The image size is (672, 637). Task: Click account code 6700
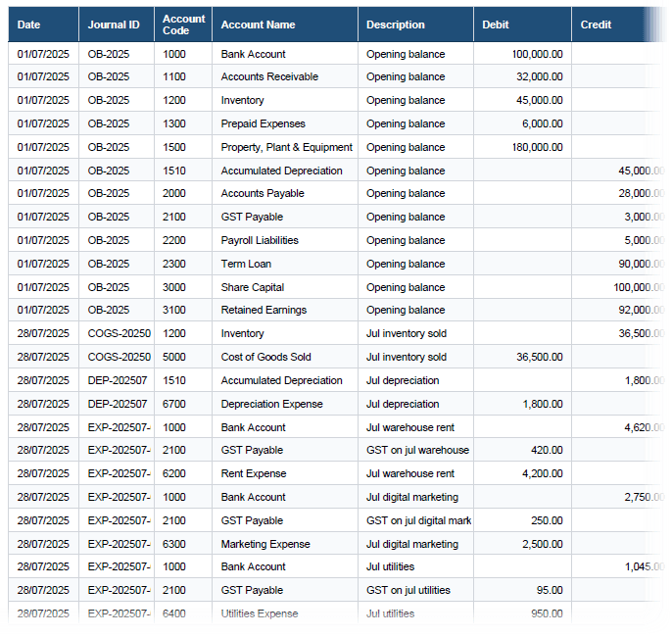pyautogui.click(x=174, y=404)
